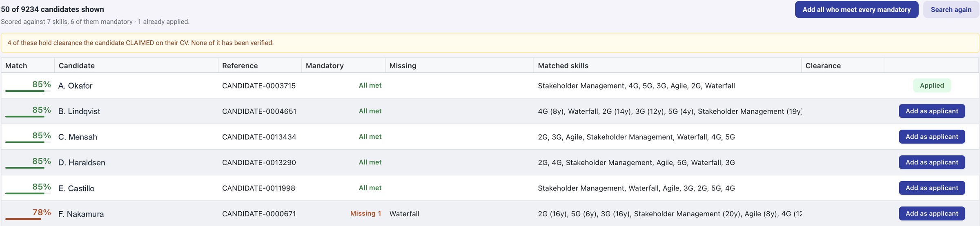The height and width of the screenshot is (226, 980).
Task: Add D. Haraldsen as applicant
Action: (932, 162)
